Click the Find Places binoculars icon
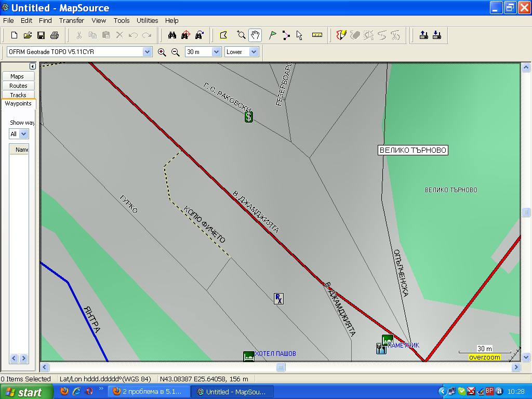The height and width of the screenshot is (399, 532). (172, 35)
